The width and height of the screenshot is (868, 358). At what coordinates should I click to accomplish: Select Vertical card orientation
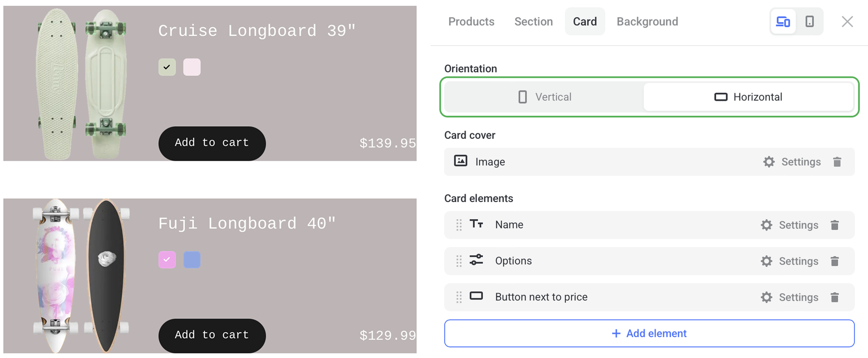pos(545,97)
